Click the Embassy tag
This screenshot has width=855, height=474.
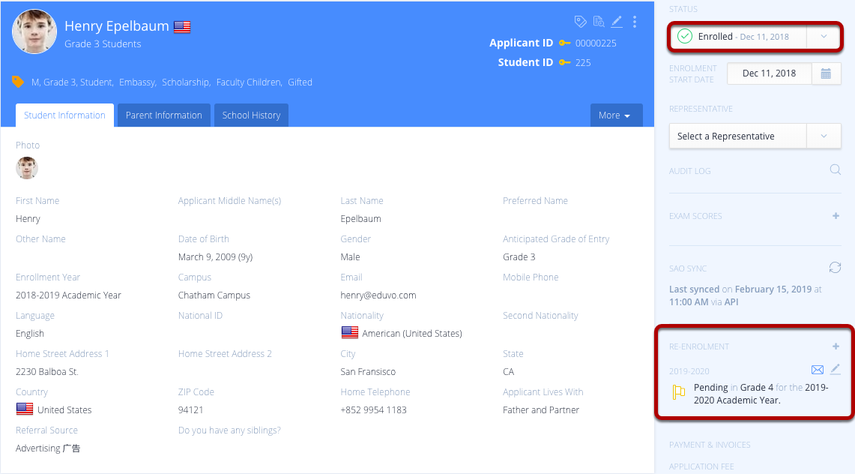(x=137, y=82)
